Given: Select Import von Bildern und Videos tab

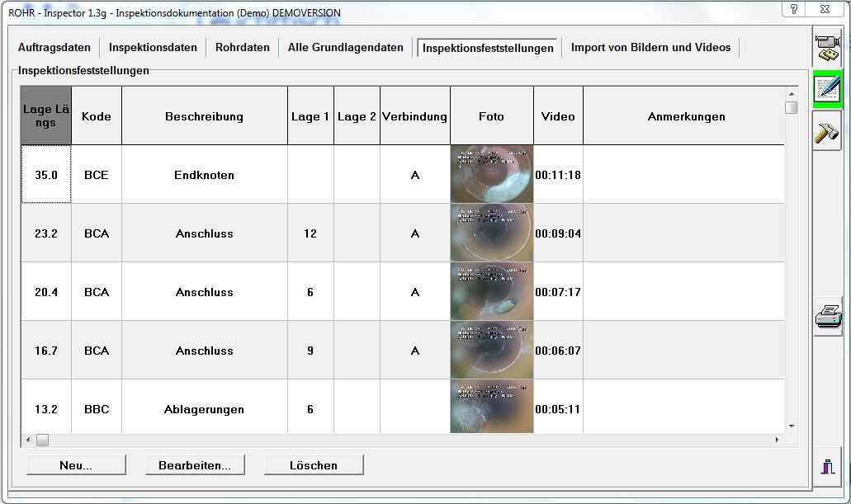Looking at the screenshot, I should [650, 48].
